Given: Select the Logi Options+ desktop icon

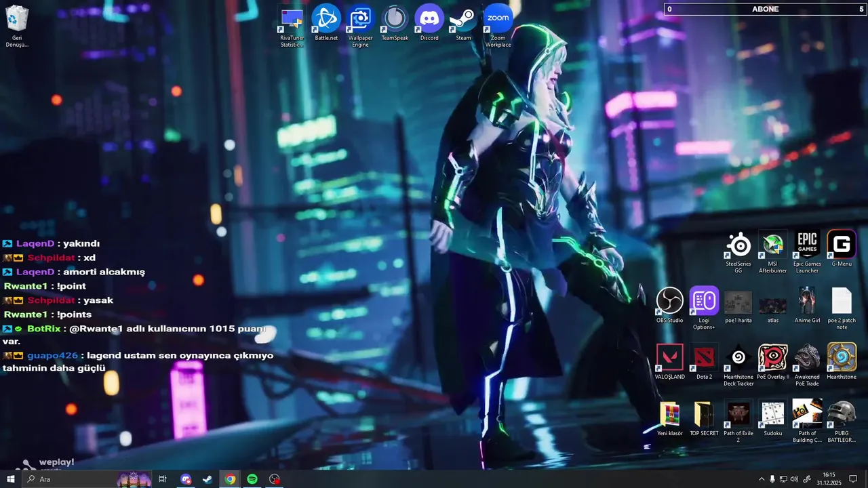Looking at the screenshot, I should click(x=704, y=308).
